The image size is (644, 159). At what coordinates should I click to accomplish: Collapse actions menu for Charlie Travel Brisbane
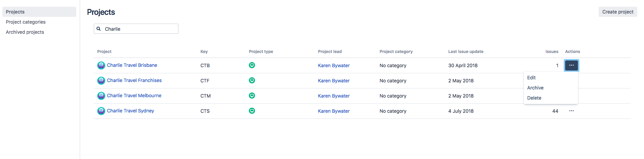coord(571,65)
